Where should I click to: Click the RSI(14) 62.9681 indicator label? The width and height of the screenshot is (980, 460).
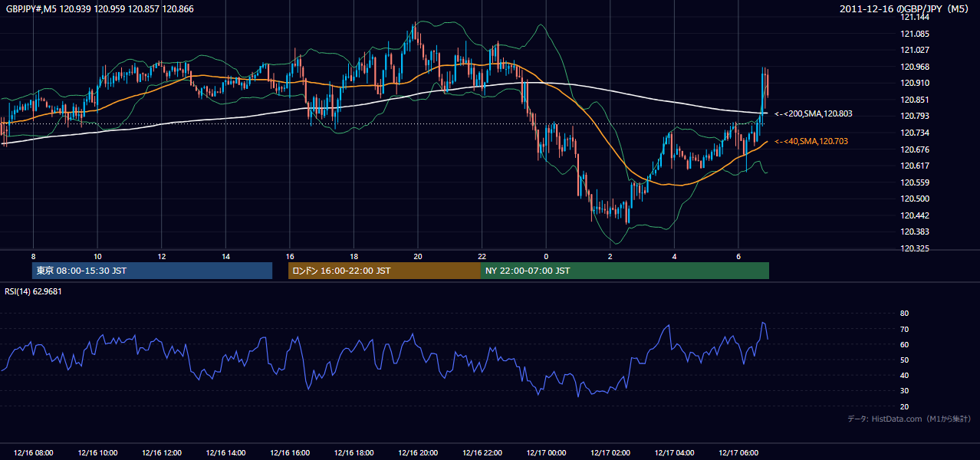pos(33,291)
